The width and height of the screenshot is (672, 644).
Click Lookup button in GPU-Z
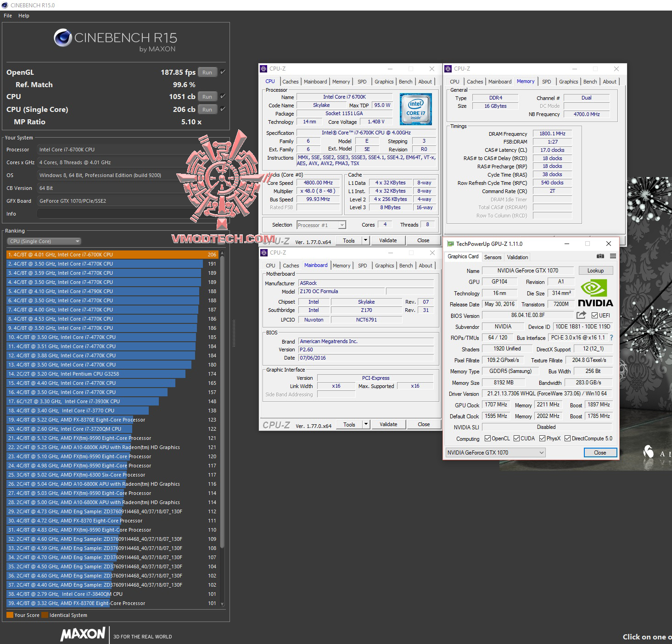tap(595, 271)
